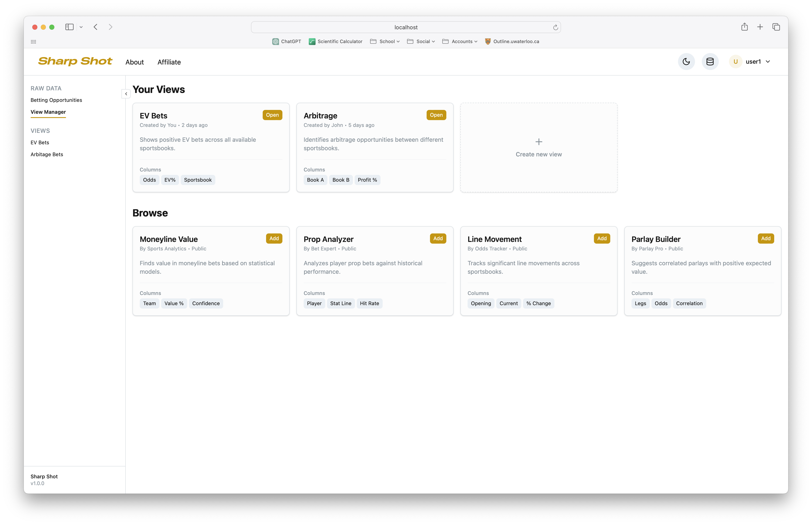Click the Odds column tag in EV Bets
The height and width of the screenshot is (525, 812).
149,180
